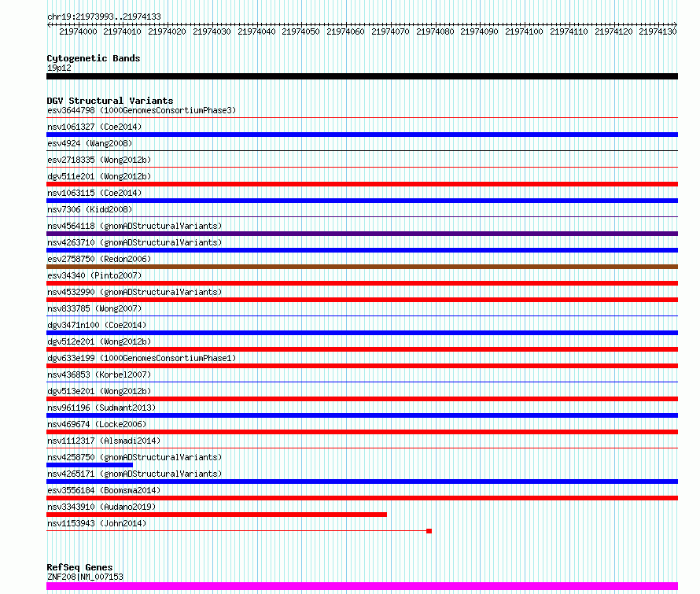Click nsv4532990 (gnomADStructuralVariants) label

coord(134,292)
